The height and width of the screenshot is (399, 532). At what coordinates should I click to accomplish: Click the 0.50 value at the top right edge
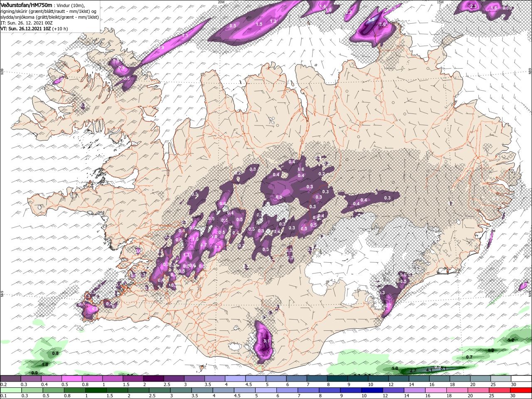507,8
